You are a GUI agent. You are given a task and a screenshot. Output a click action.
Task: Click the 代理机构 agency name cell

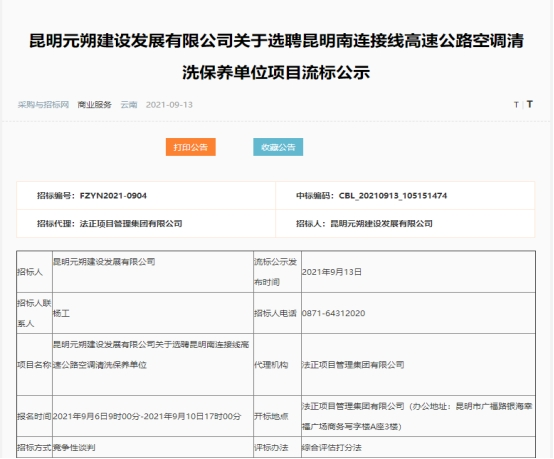[x=418, y=365]
